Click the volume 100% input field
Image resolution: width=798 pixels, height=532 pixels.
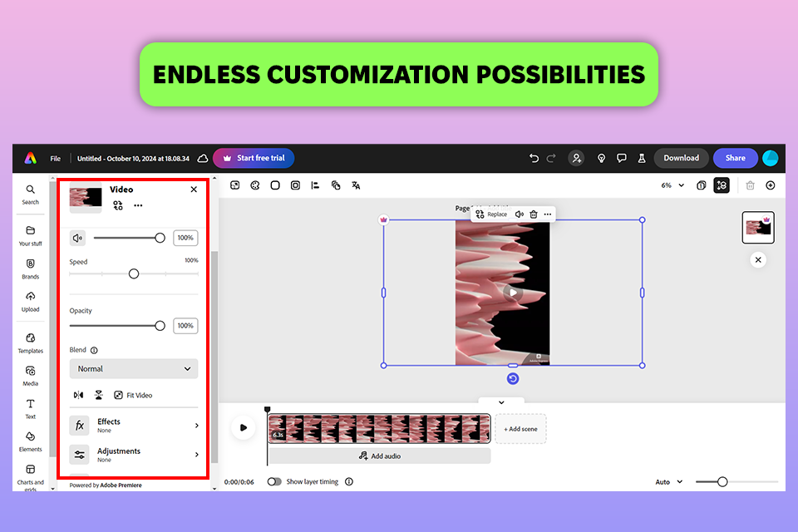[x=185, y=238]
